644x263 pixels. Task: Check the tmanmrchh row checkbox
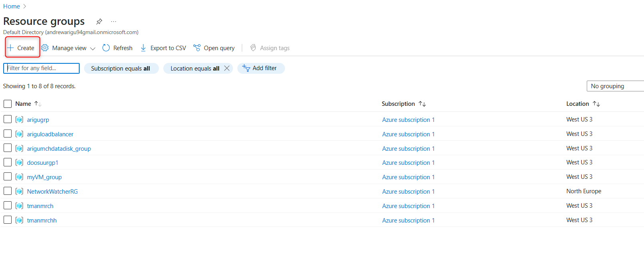[8, 220]
